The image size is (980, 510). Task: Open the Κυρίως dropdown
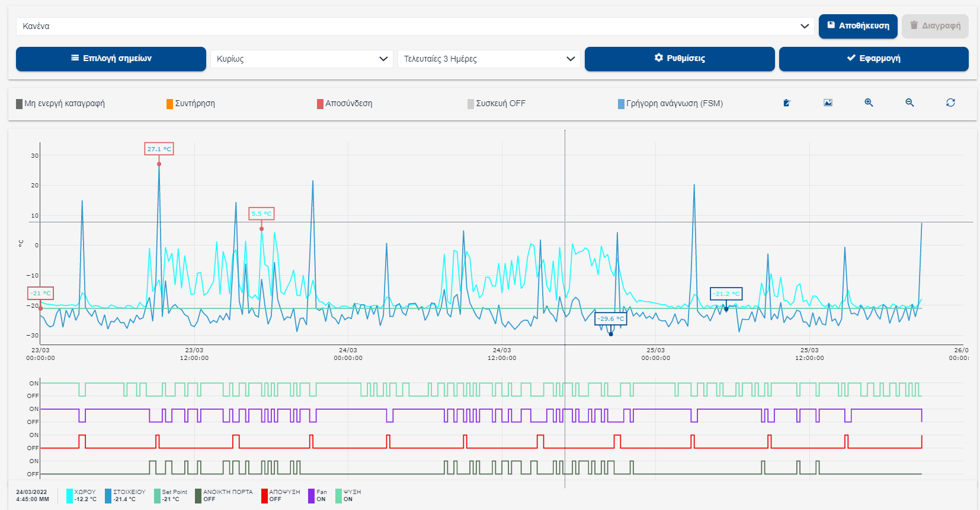(302, 59)
